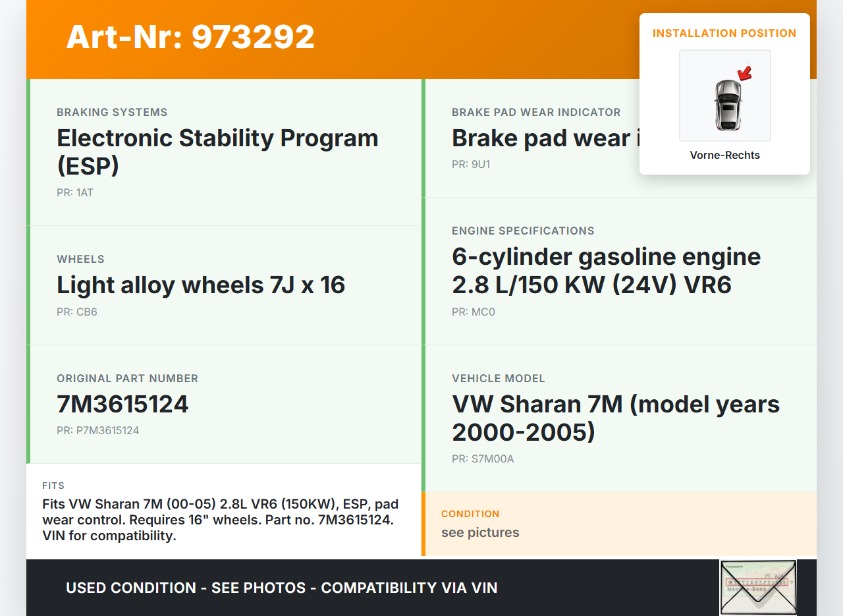Click the Art-Nr: 973292 header title
The image size is (843, 616).
(190, 37)
